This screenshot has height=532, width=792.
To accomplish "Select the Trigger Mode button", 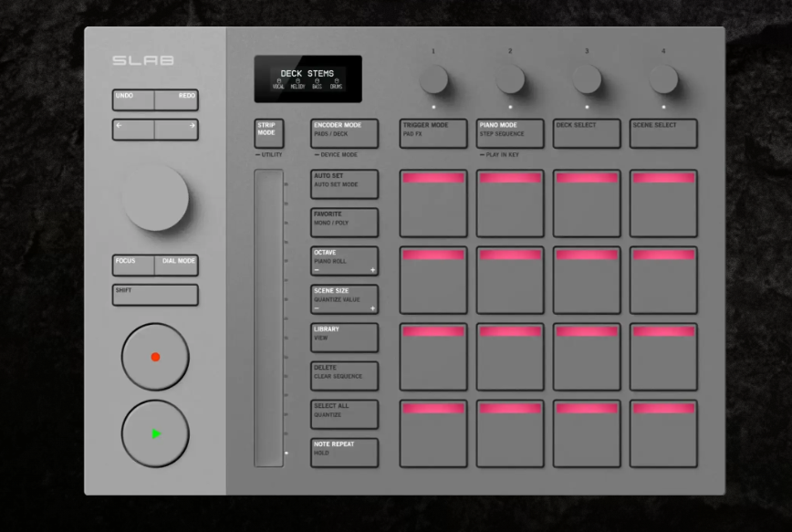I will click(433, 133).
